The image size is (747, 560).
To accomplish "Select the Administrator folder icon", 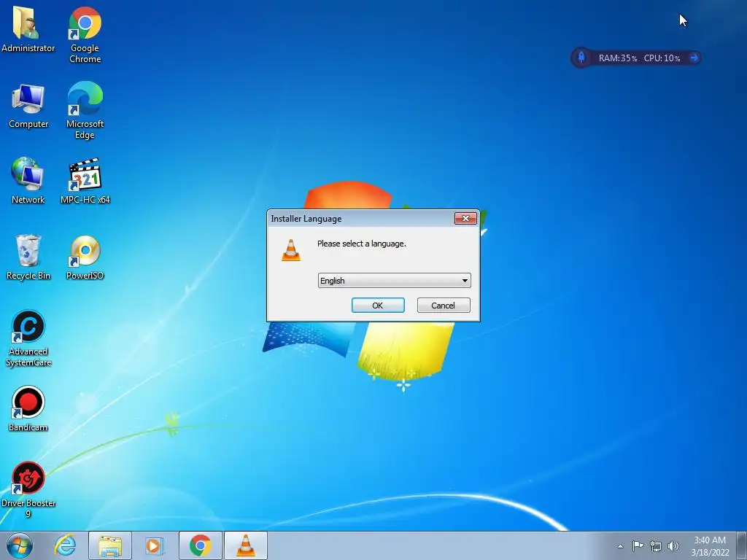I will pos(28,29).
